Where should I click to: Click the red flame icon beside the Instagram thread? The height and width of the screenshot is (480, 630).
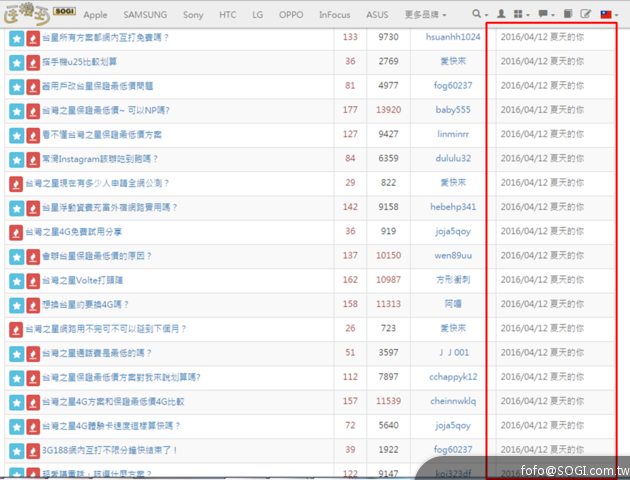tap(32, 159)
